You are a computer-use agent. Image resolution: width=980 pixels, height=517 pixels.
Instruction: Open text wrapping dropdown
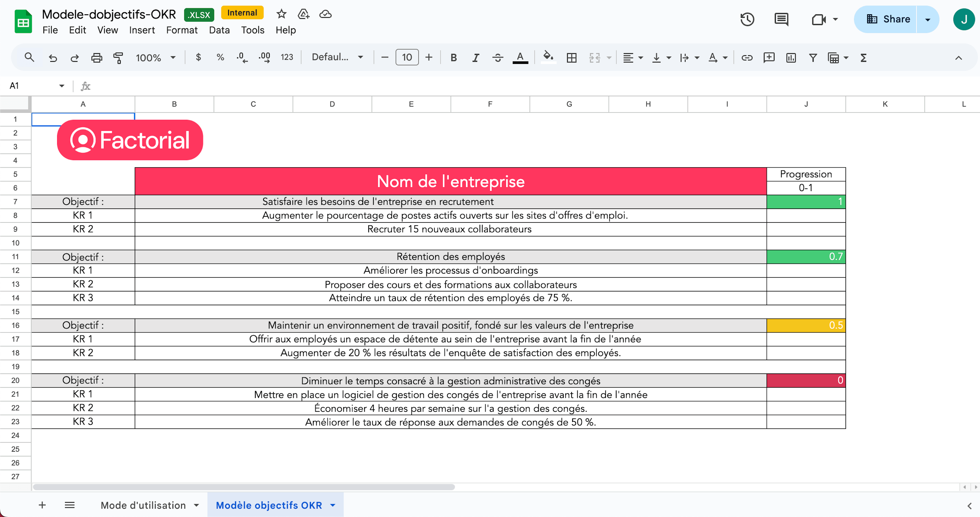tap(689, 57)
